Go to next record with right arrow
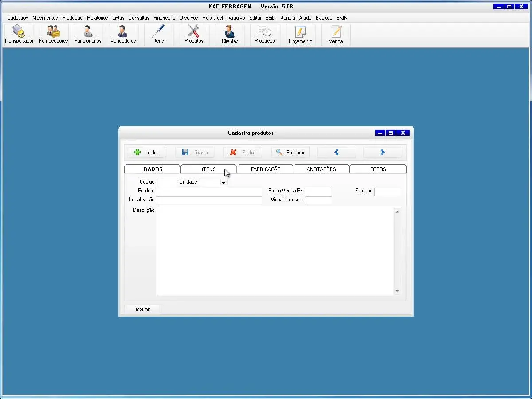 point(383,153)
